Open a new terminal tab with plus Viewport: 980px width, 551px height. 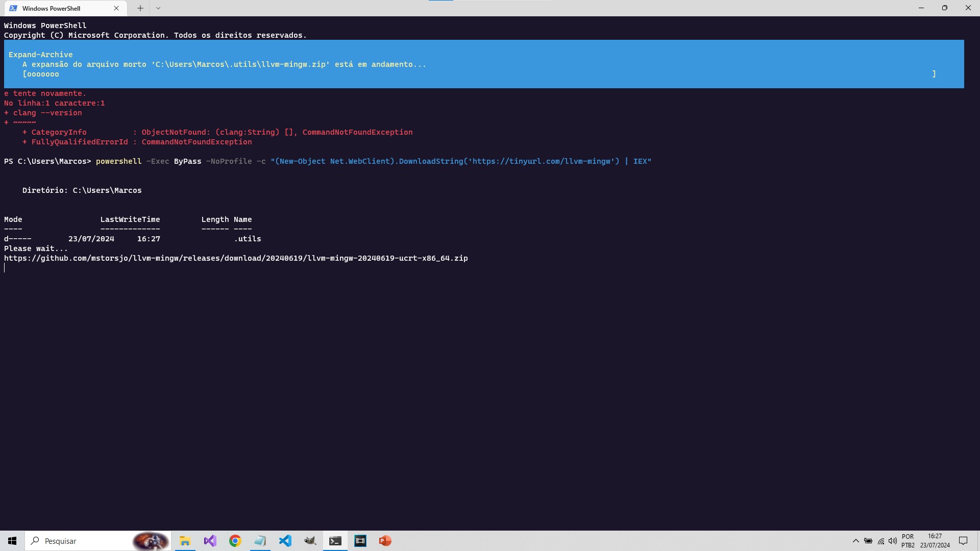pyautogui.click(x=140, y=8)
